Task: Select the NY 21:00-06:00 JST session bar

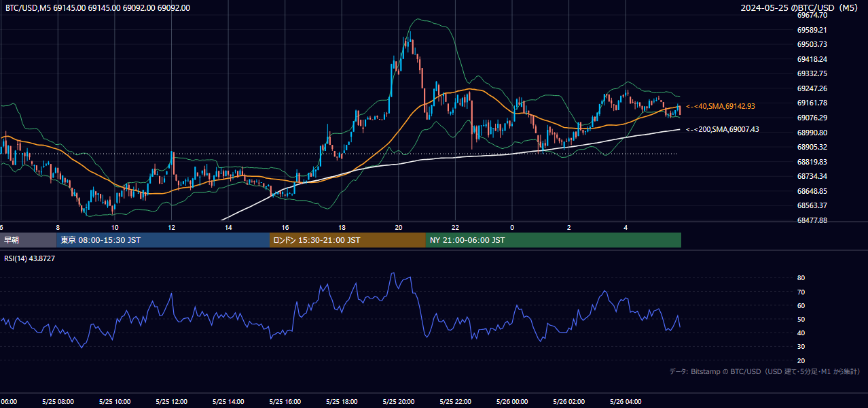Action: point(554,240)
